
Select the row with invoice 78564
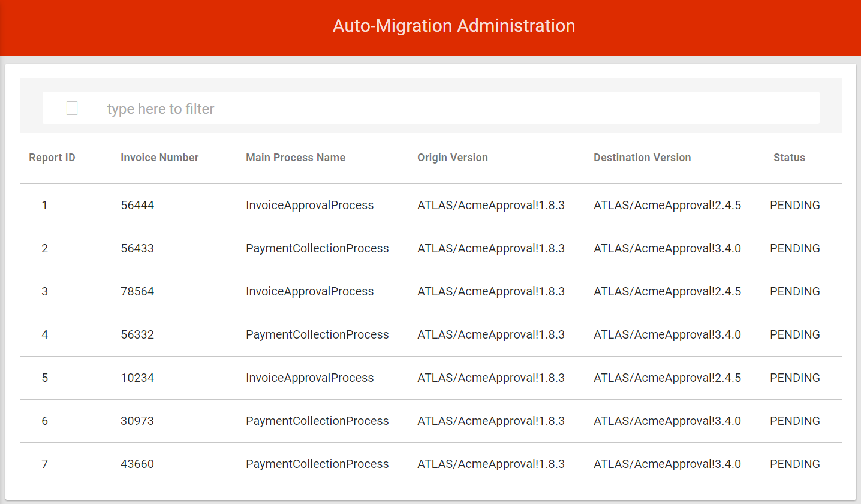(x=137, y=291)
